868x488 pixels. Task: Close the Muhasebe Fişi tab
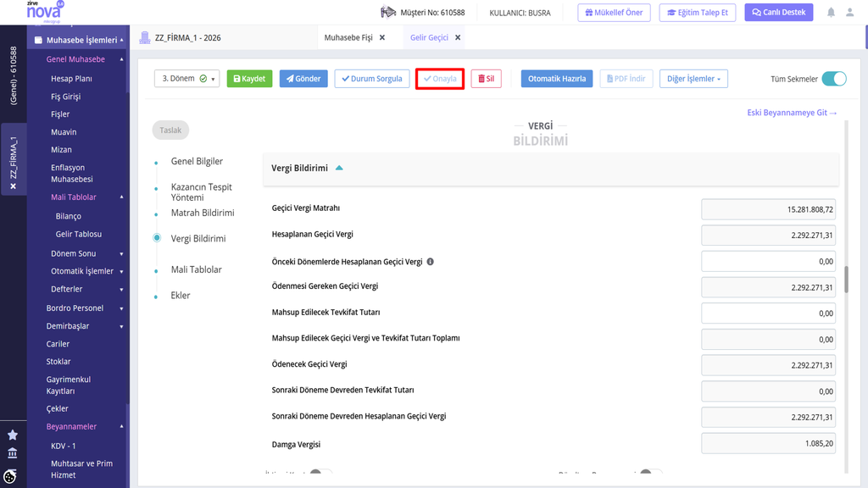[382, 37]
